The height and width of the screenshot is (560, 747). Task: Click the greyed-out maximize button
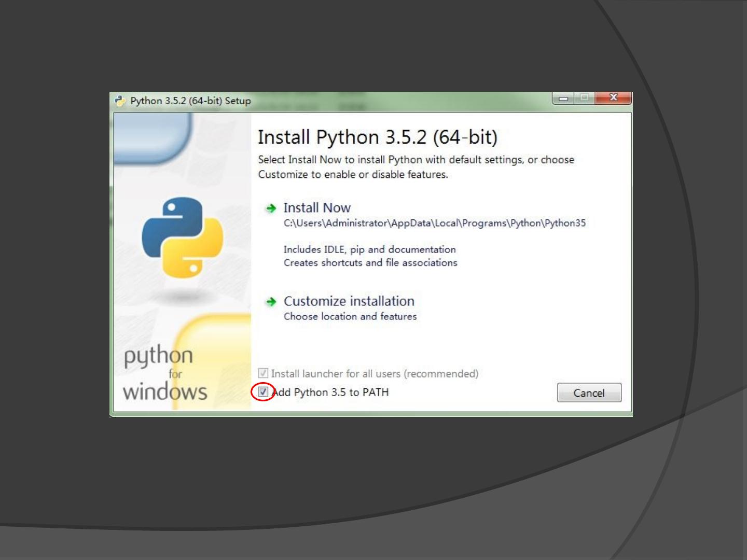(585, 98)
